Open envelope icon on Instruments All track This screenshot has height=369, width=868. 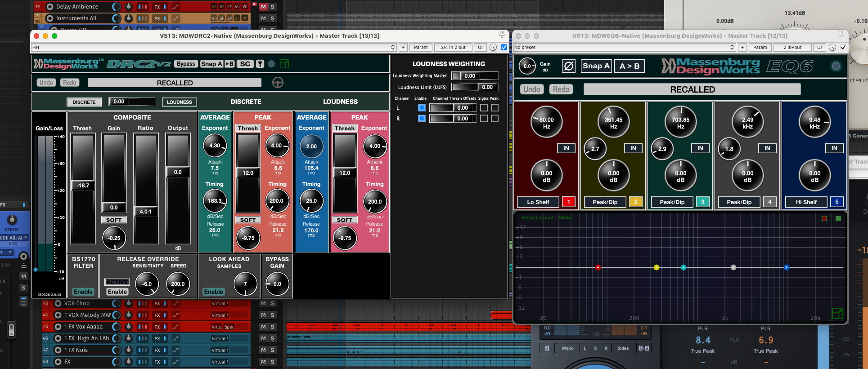tap(175, 18)
